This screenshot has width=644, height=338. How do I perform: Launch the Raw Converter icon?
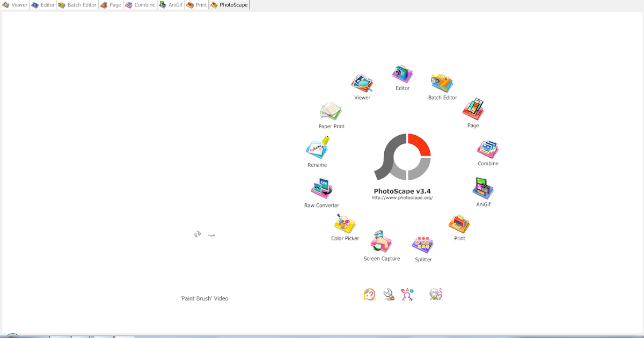tap(322, 189)
